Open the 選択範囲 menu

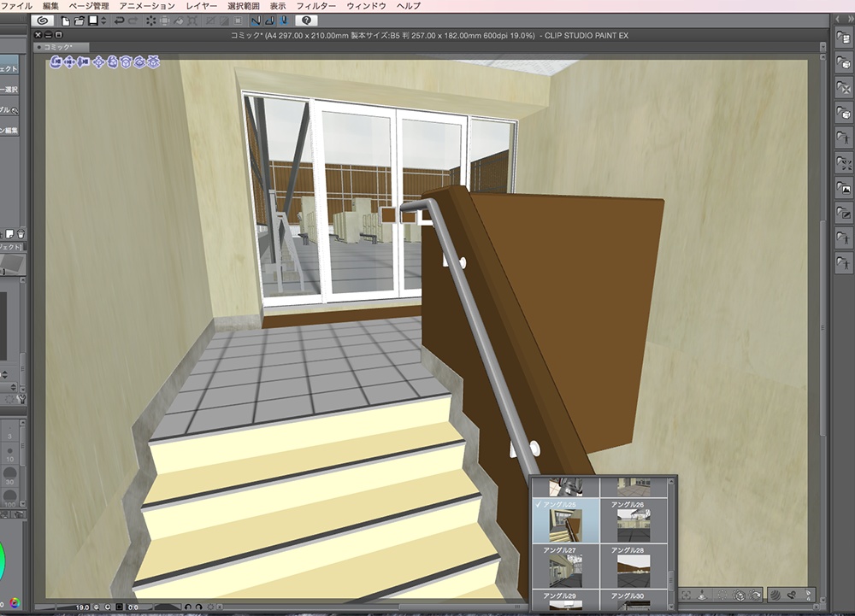243,6
